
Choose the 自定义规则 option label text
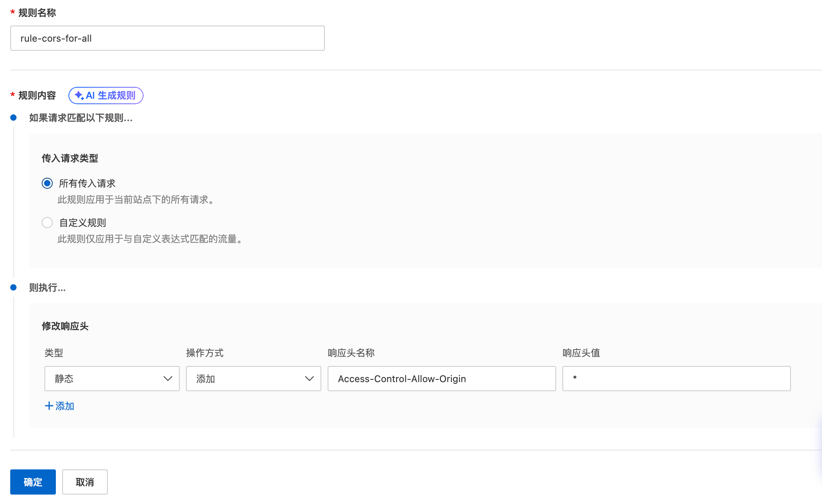[x=83, y=223]
